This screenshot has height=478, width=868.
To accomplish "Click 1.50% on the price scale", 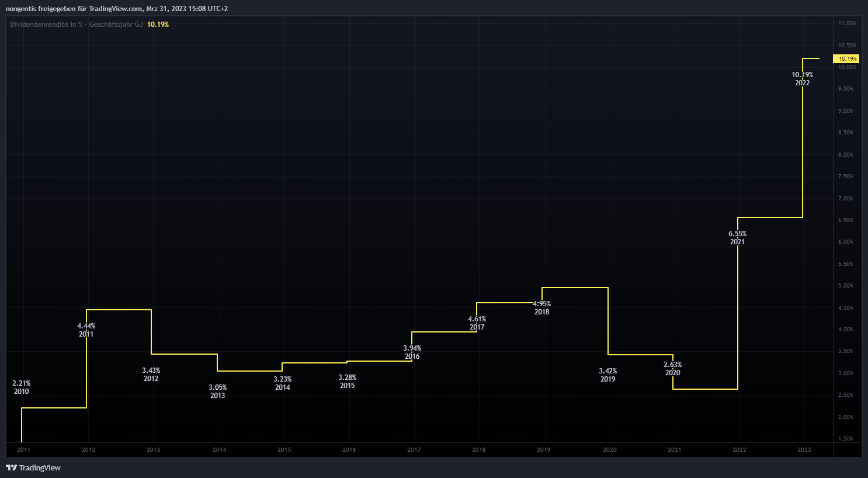I will 846,439.
